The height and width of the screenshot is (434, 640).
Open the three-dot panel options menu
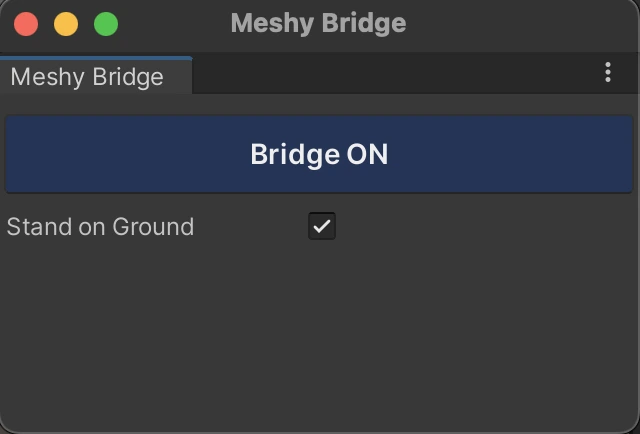(608, 73)
